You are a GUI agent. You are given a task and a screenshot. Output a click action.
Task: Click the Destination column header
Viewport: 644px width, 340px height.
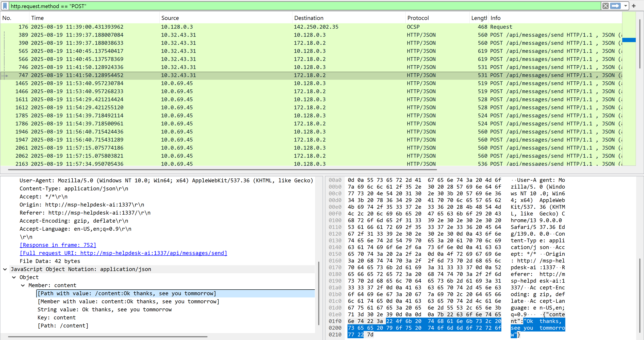tap(309, 18)
